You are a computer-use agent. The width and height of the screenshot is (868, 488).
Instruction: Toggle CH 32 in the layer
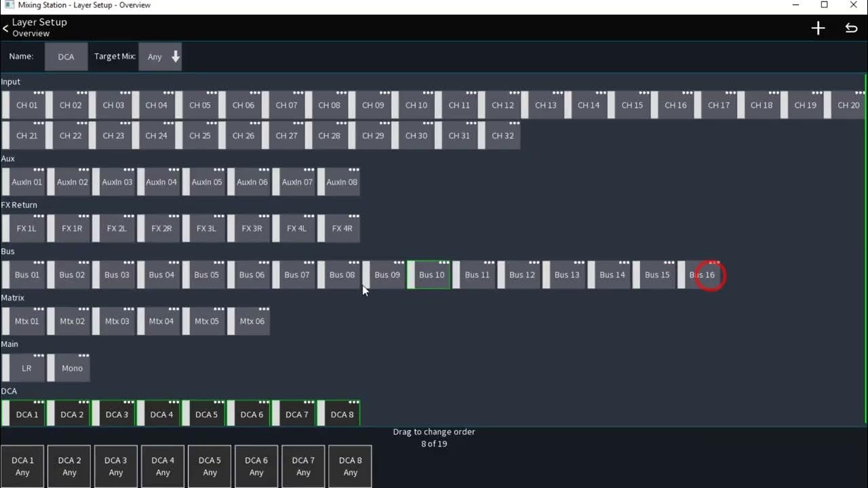[x=500, y=136]
